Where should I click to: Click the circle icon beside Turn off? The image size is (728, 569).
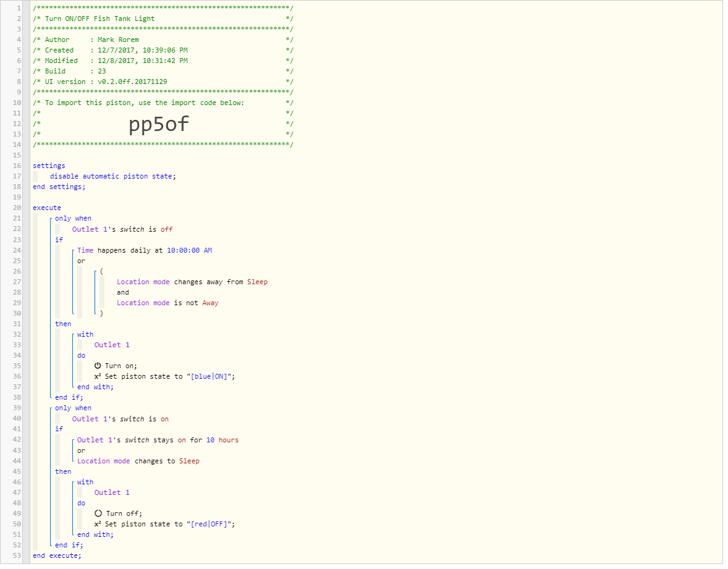pyautogui.click(x=98, y=513)
